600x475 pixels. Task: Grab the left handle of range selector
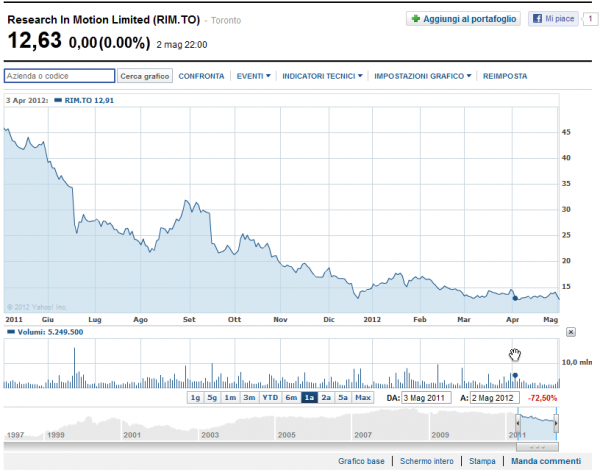point(517,423)
